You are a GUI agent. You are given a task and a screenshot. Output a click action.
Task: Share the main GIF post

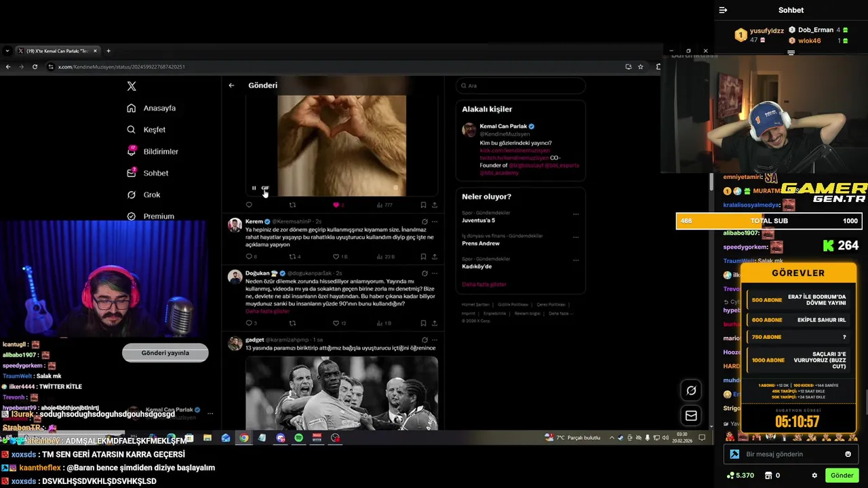435,205
